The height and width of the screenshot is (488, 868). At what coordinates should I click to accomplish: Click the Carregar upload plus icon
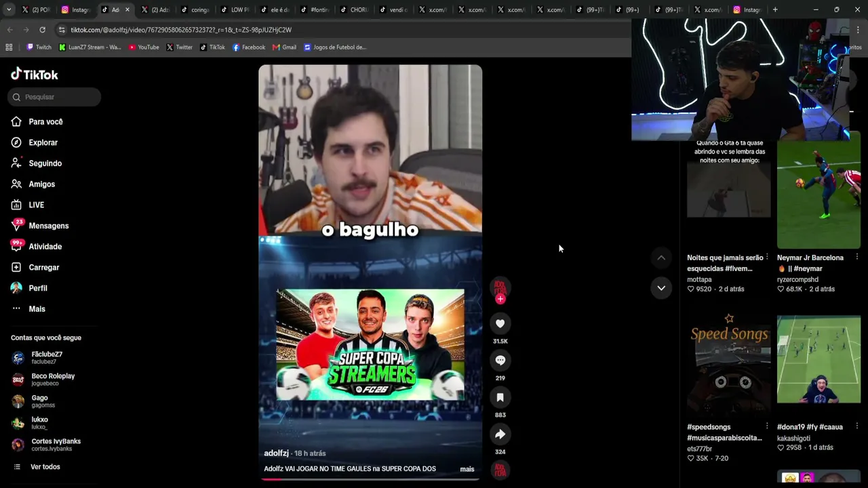pos(16,267)
